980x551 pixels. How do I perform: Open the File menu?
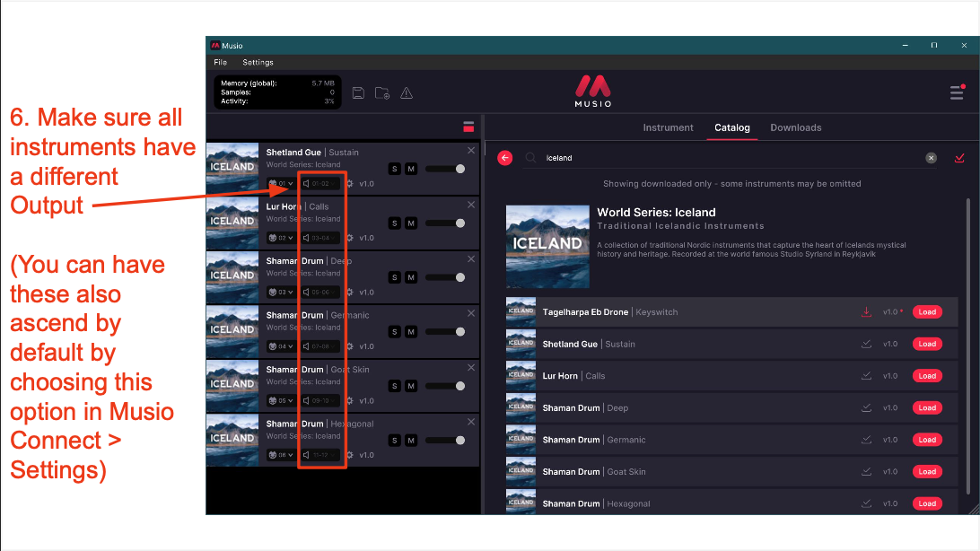tap(220, 63)
